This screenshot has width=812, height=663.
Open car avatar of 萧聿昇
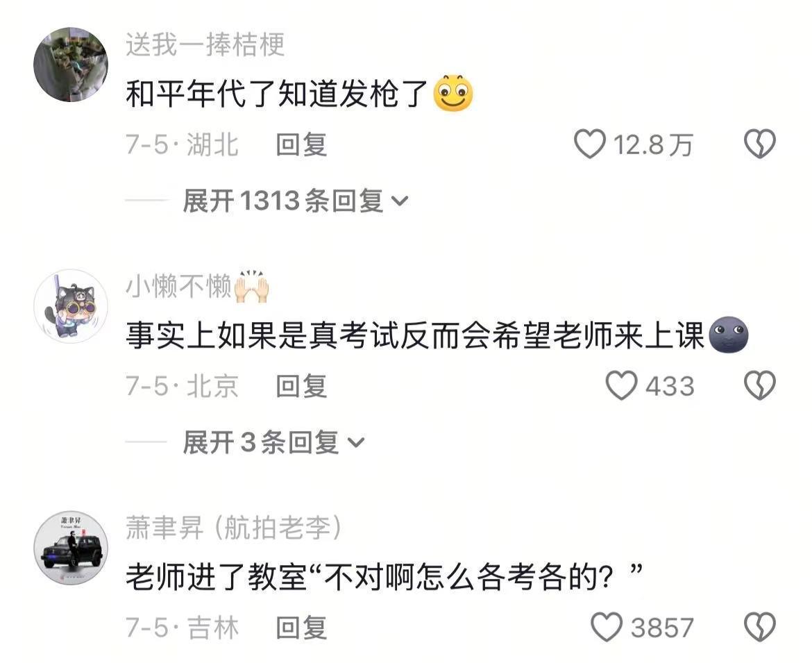(x=71, y=548)
